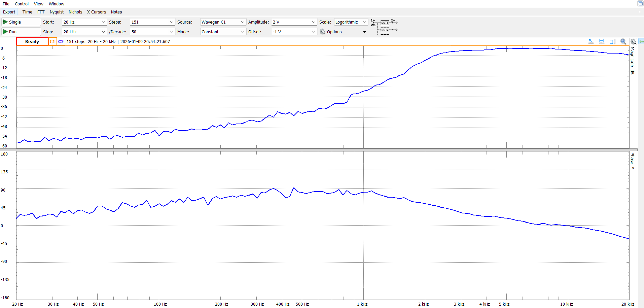Open the plot settings gear icon
This screenshot has height=308, width=644.
633,41
